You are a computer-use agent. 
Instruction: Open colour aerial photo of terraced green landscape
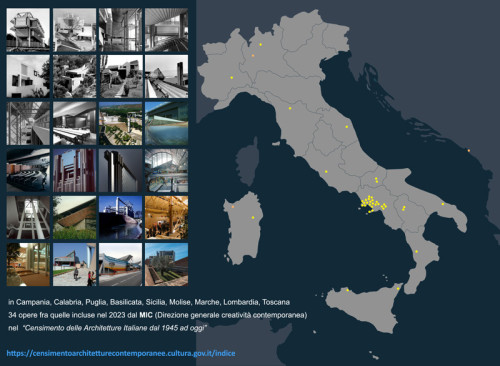point(120,124)
